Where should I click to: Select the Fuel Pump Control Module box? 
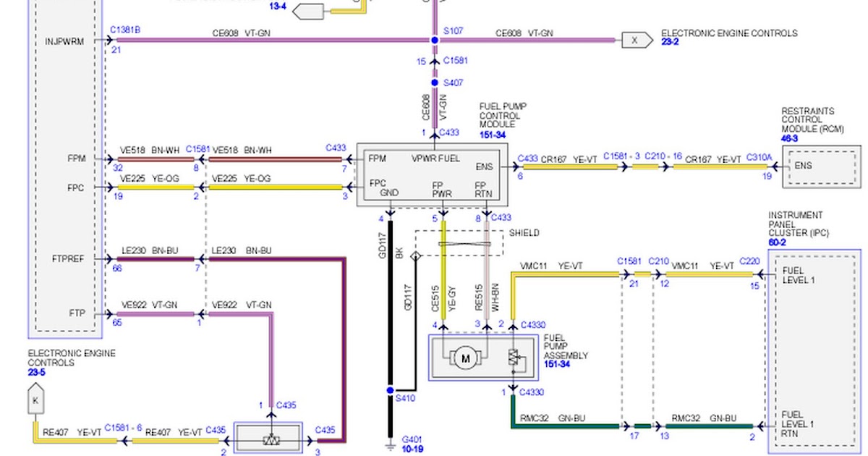pyautogui.click(x=433, y=175)
